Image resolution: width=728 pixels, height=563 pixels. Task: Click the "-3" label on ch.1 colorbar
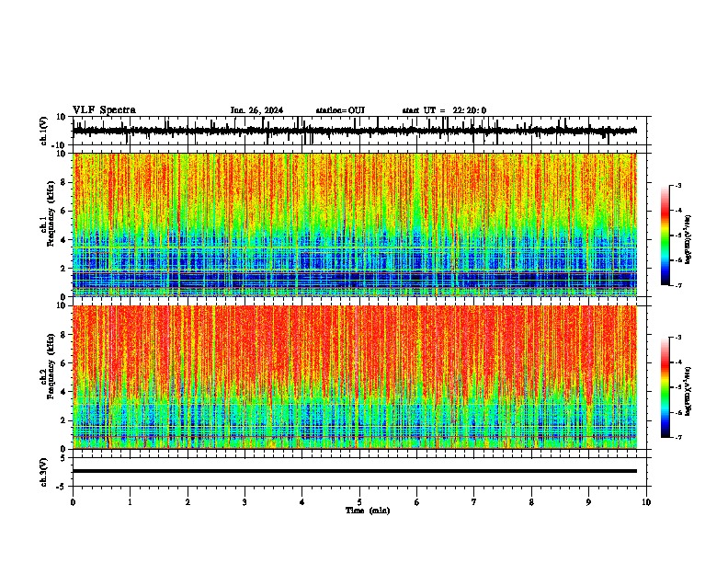(x=678, y=186)
